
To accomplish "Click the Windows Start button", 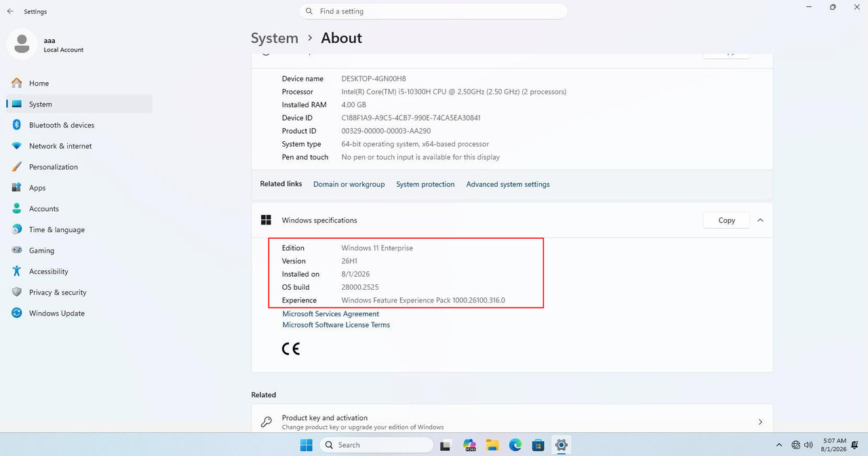I will 307,445.
